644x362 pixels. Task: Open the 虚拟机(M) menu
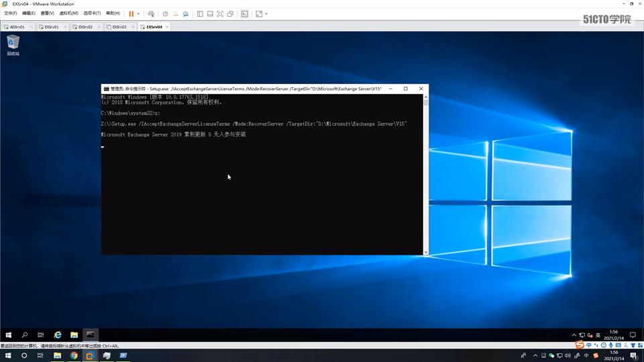tap(68, 13)
